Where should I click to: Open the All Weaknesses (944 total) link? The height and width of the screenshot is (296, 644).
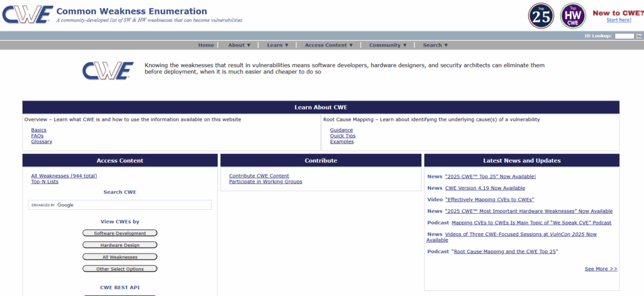pos(64,176)
